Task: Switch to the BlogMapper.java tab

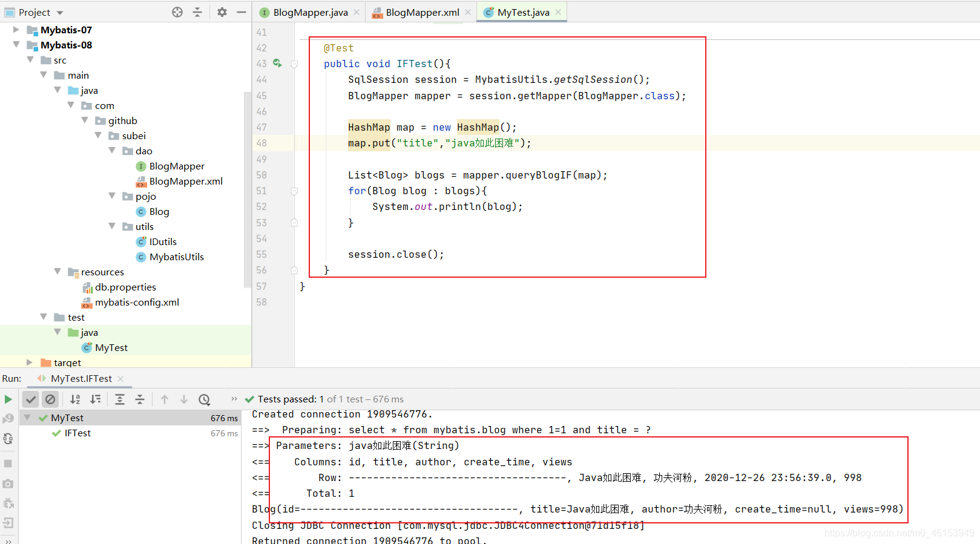Action: (304, 12)
